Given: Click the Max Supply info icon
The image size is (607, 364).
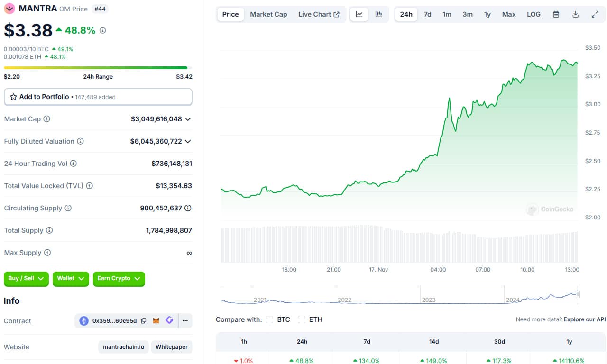Looking at the screenshot, I should pyautogui.click(x=47, y=253).
